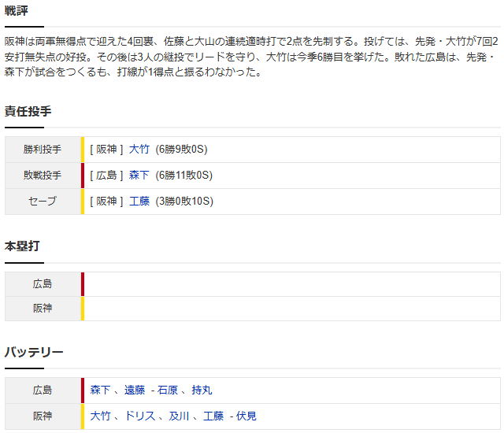Screen dimensions: 504x433
Task: Select [ 阪神 ] team tag beside 大竹
Action: click(x=106, y=150)
